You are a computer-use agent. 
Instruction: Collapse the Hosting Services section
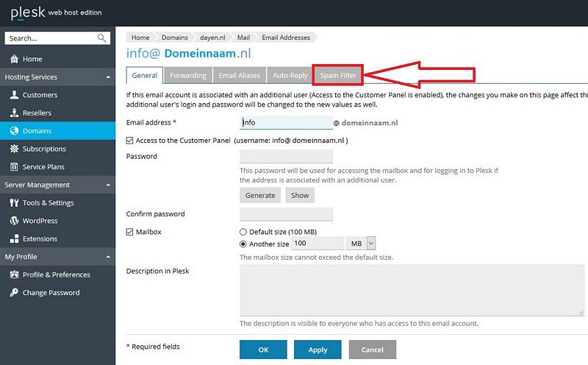[108, 77]
